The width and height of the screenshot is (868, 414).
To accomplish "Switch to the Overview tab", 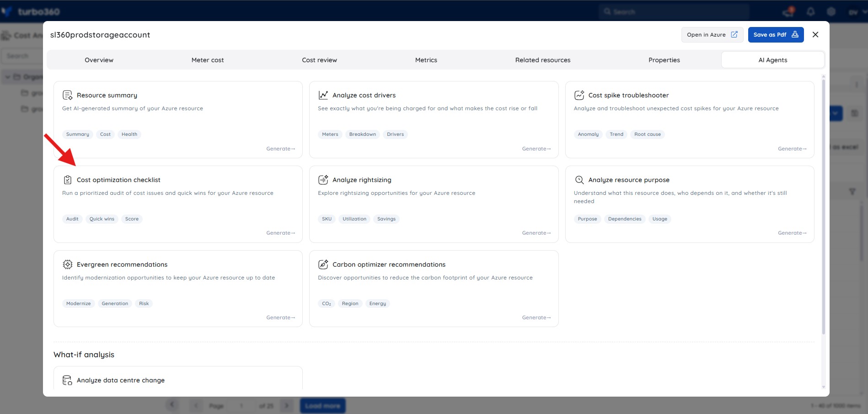I will click(x=99, y=60).
